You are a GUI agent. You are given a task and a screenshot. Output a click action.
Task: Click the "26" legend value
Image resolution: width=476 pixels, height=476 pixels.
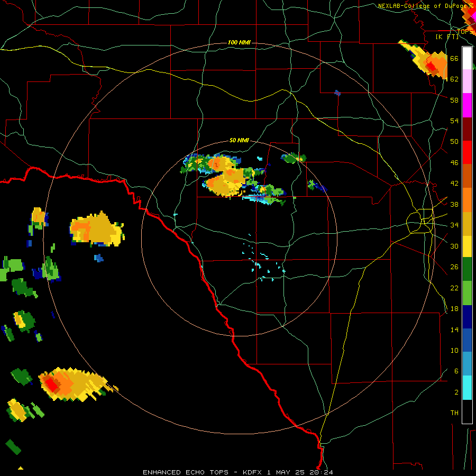[x=454, y=267]
